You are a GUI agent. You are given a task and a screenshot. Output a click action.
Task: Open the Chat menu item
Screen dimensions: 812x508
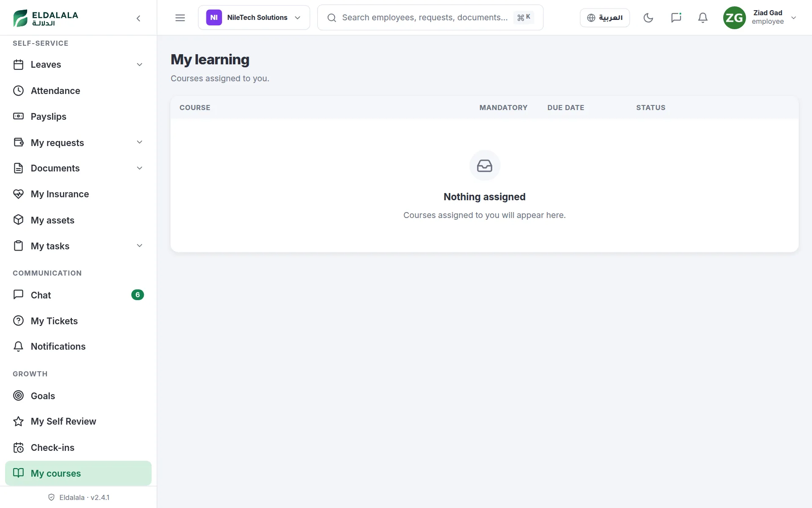coord(78,295)
